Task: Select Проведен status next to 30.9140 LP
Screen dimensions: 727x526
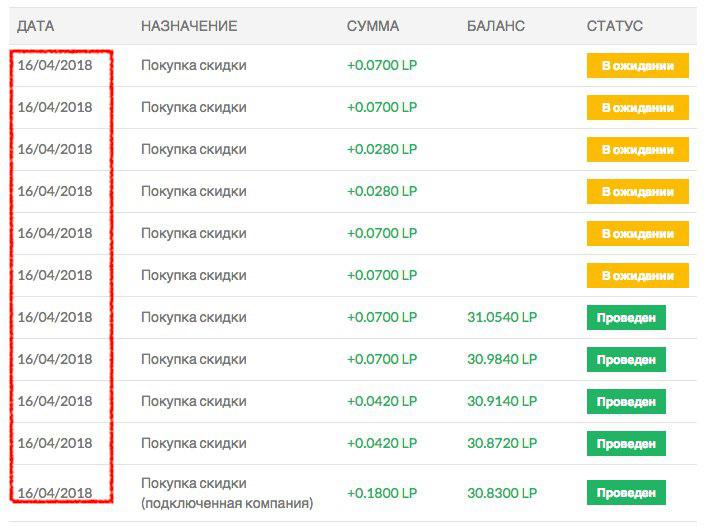Action: [626, 401]
